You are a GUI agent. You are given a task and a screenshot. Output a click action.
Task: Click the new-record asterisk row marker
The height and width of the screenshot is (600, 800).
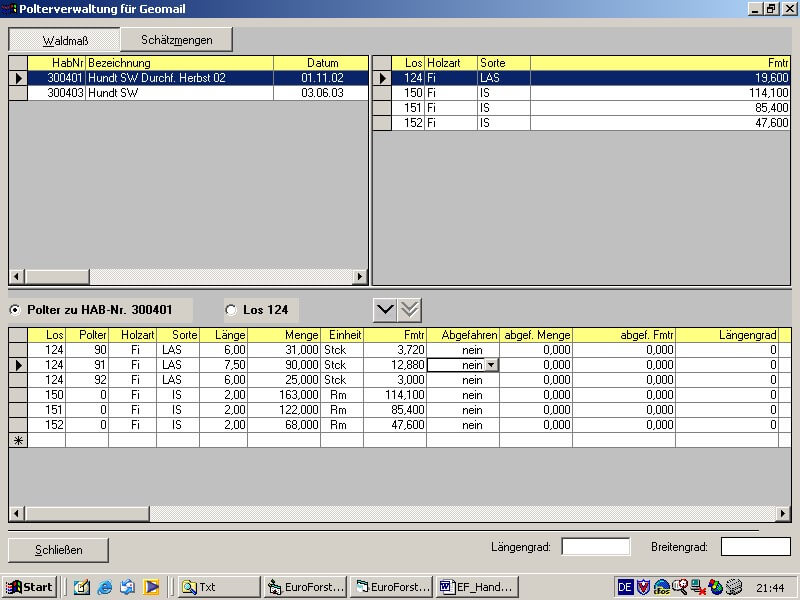point(18,440)
